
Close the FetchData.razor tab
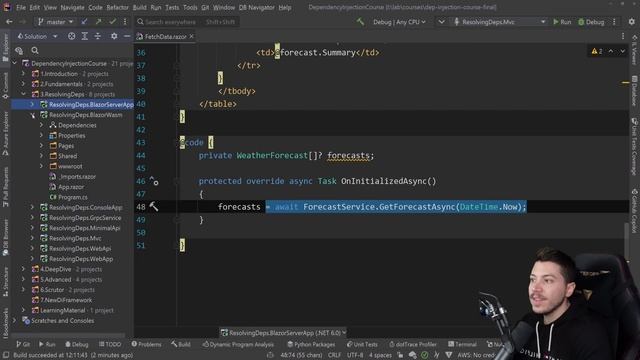[191, 36]
